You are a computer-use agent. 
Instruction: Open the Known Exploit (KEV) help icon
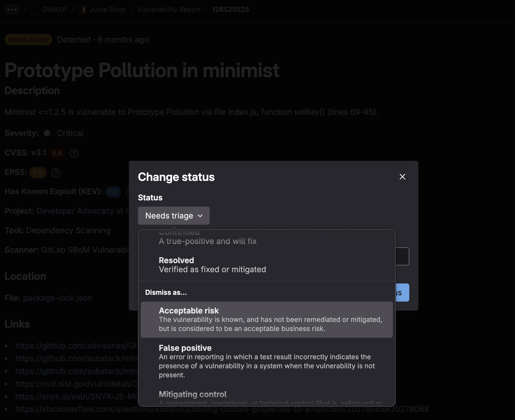[x=128, y=192]
